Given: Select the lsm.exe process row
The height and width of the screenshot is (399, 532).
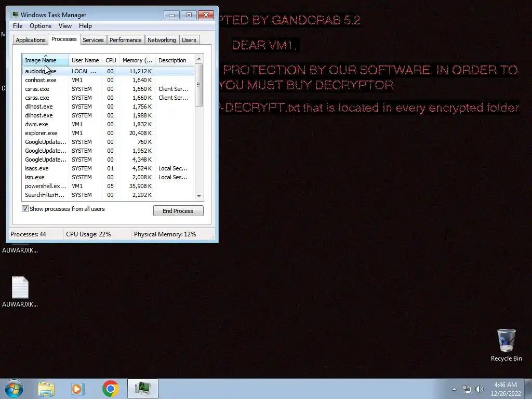Looking at the screenshot, I should coord(108,177).
